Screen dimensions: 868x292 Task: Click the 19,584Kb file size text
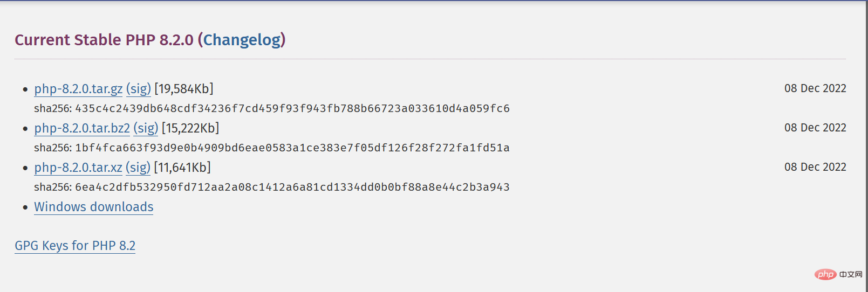pyautogui.click(x=184, y=89)
